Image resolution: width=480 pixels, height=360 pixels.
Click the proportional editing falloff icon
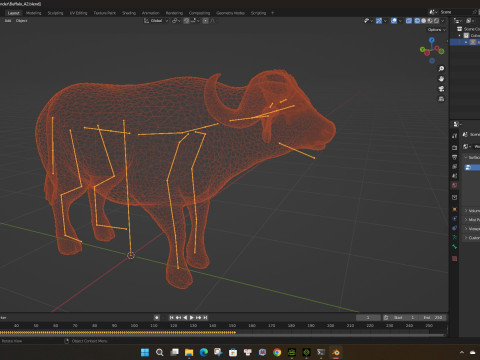coord(213,21)
